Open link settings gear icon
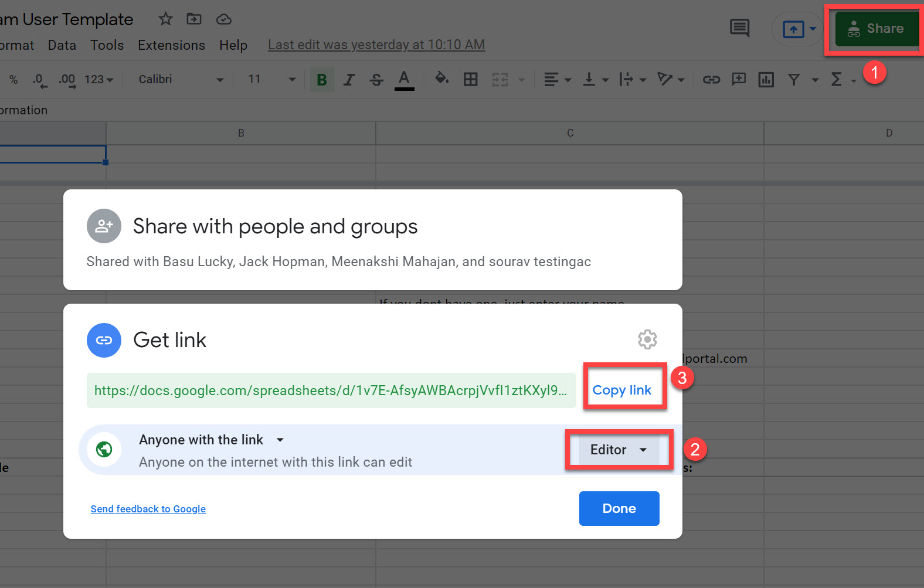The height and width of the screenshot is (588, 924). 647,339
